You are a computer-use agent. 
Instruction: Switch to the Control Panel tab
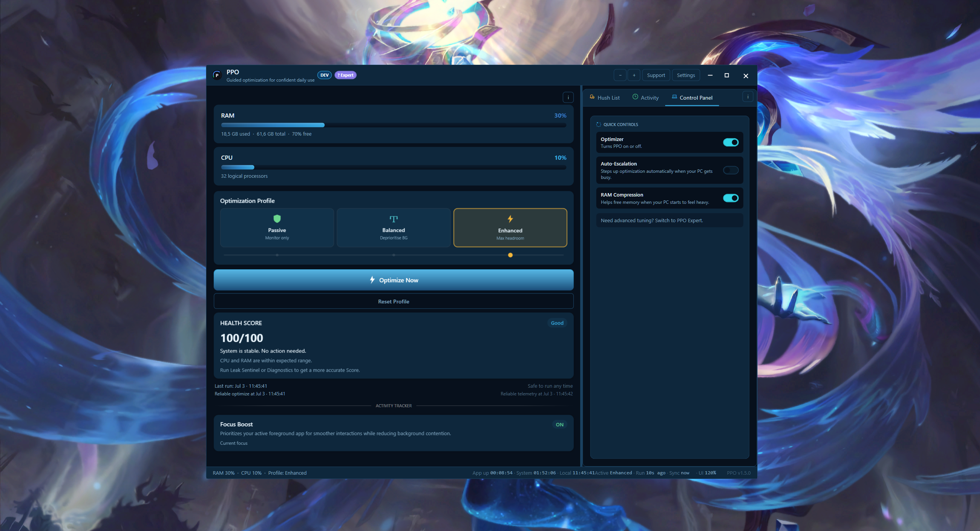tap(692, 98)
